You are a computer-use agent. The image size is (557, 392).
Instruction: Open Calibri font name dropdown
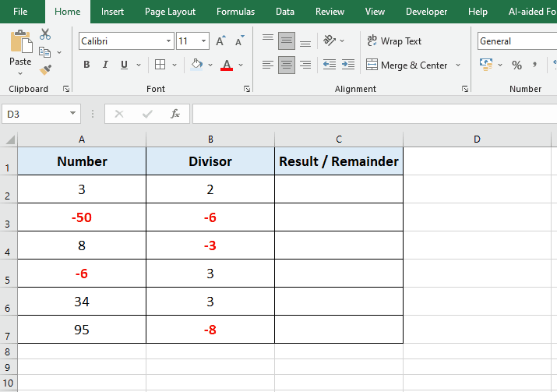coord(169,41)
